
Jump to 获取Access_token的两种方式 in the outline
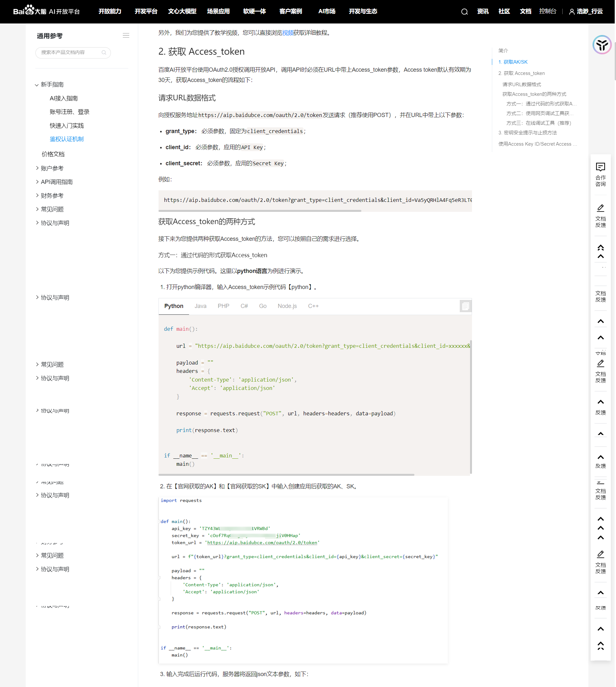(534, 95)
